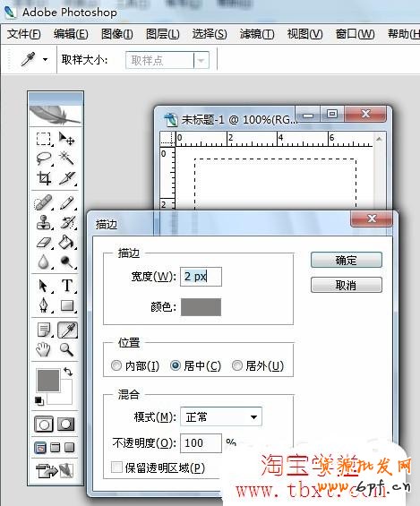Click the 确定 button
The image size is (420, 506).
point(347,260)
